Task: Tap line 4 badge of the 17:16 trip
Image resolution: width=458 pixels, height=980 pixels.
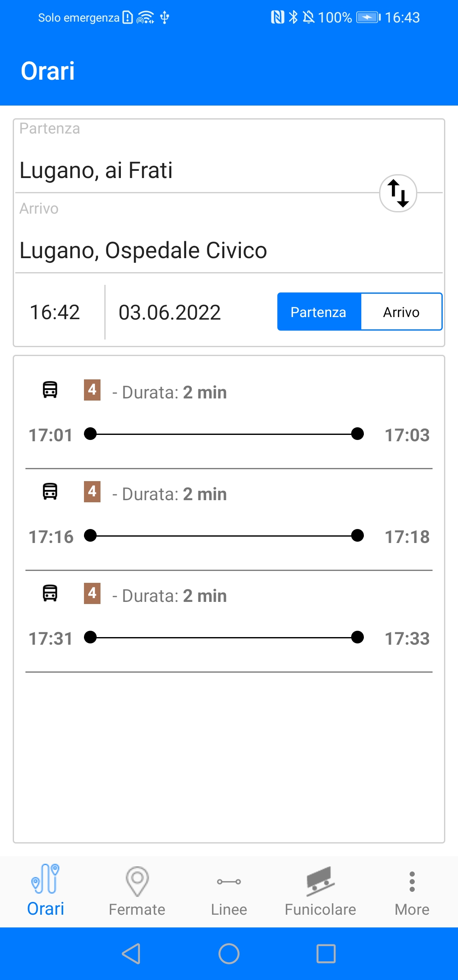Action: (x=92, y=492)
